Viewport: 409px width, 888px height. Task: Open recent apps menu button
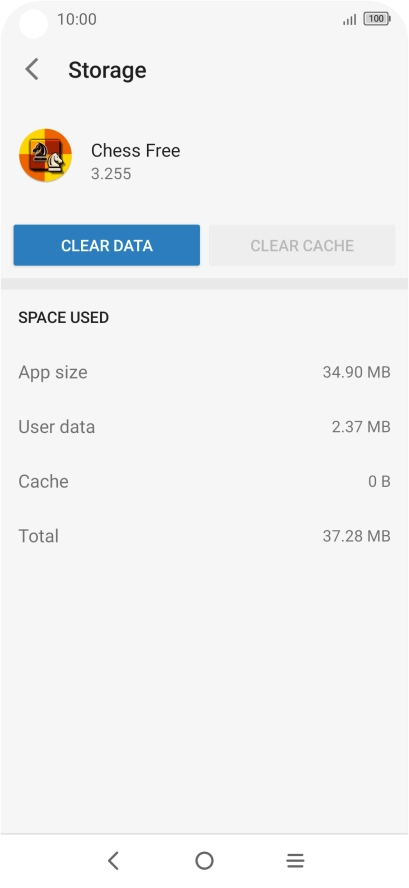pos(295,860)
